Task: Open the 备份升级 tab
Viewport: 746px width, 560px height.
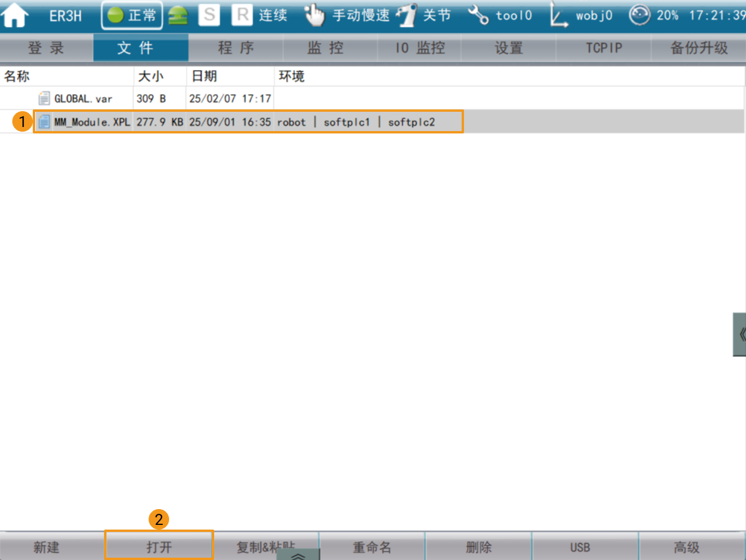Action: [699, 48]
